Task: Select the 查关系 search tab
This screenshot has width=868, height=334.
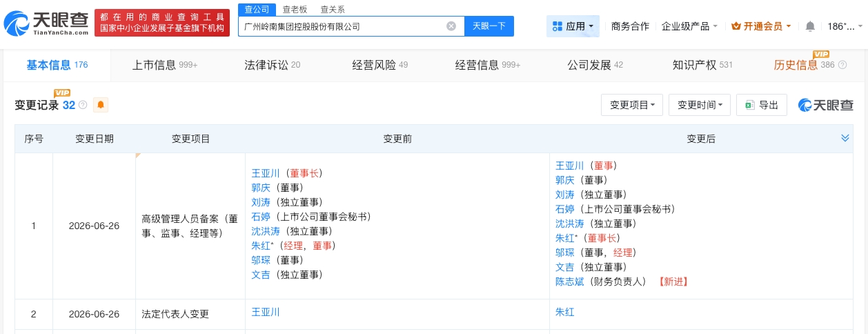Action: pyautogui.click(x=333, y=9)
